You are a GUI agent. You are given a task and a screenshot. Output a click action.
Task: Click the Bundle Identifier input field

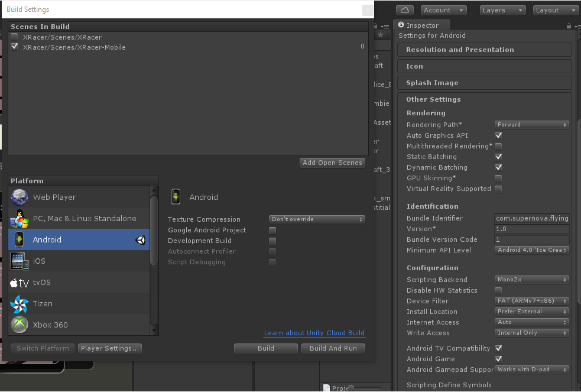tap(531, 218)
